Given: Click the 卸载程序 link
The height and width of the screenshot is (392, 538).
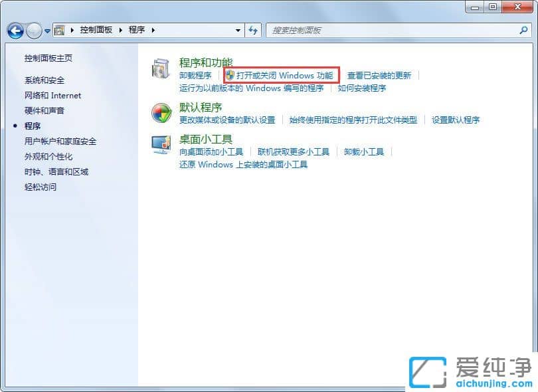Looking at the screenshot, I should (x=196, y=75).
